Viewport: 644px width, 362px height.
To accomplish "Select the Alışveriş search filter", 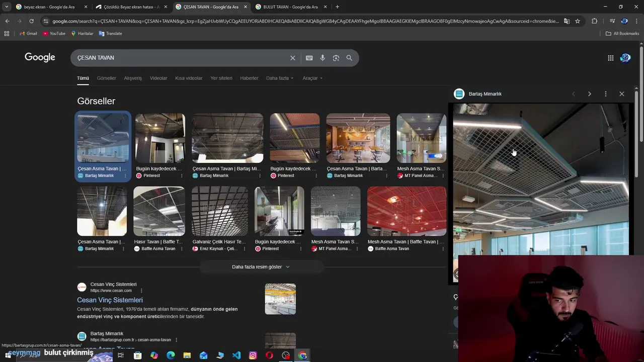I will 133,78.
